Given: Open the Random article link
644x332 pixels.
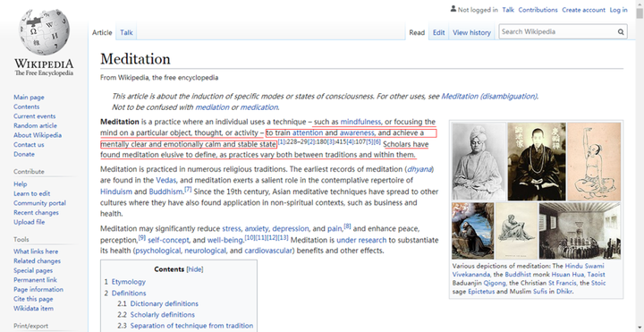Looking at the screenshot, I should click(35, 126).
